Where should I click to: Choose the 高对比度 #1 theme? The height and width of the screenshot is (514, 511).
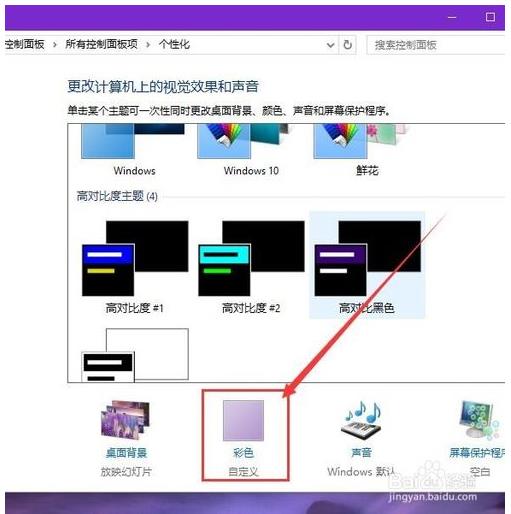(135, 265)
